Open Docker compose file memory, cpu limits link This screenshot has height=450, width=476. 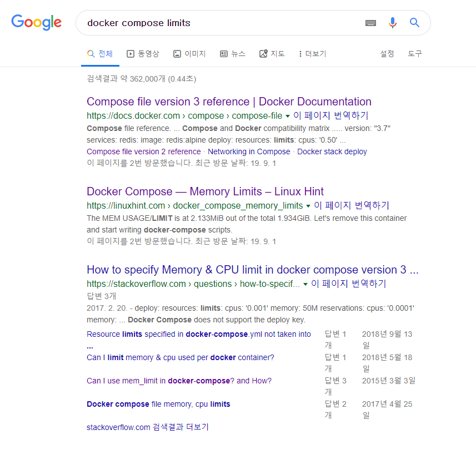click(x=158, y=404)
